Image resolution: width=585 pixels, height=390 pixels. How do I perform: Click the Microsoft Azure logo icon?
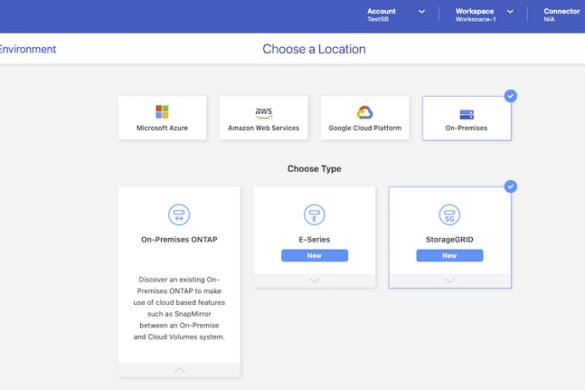point(162,112)
